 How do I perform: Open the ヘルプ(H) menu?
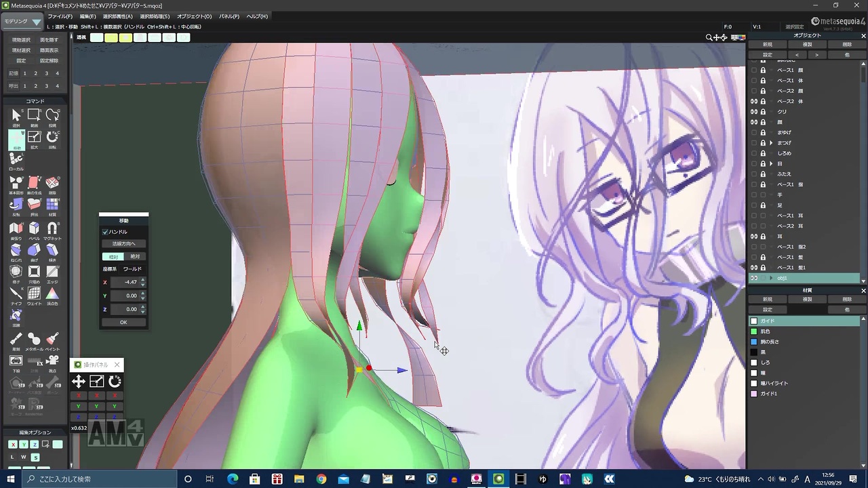coord(256,16)
